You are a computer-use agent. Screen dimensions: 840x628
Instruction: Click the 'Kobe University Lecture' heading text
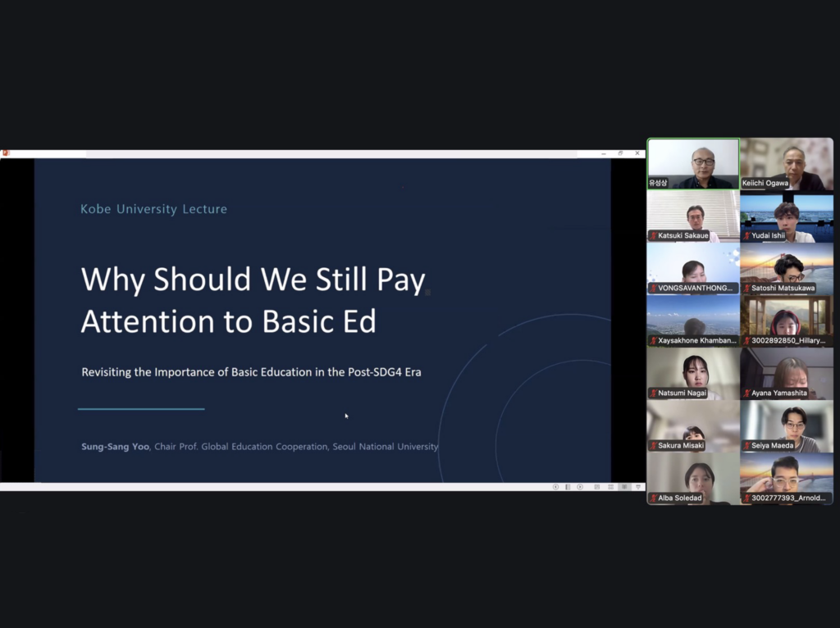153,209
